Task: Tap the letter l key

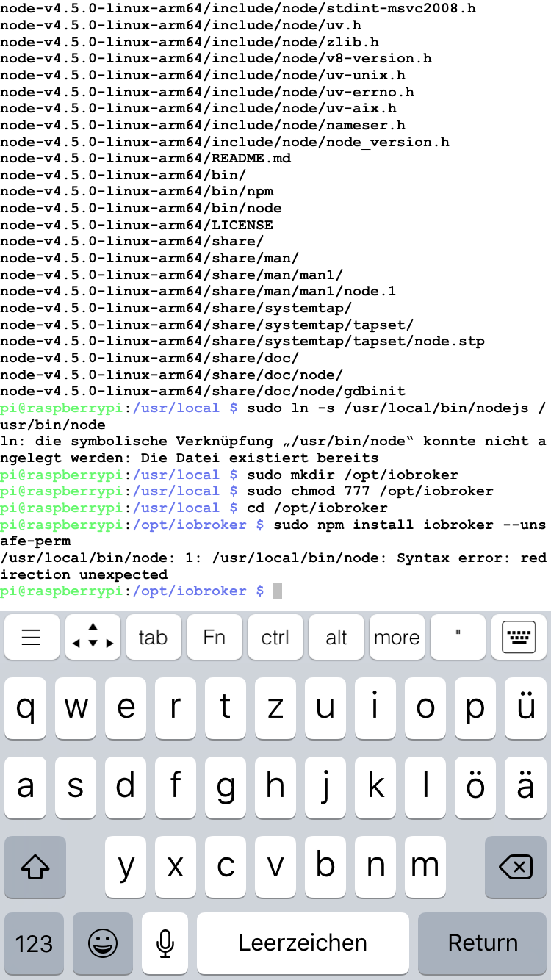Action: [x=425, y=788]
